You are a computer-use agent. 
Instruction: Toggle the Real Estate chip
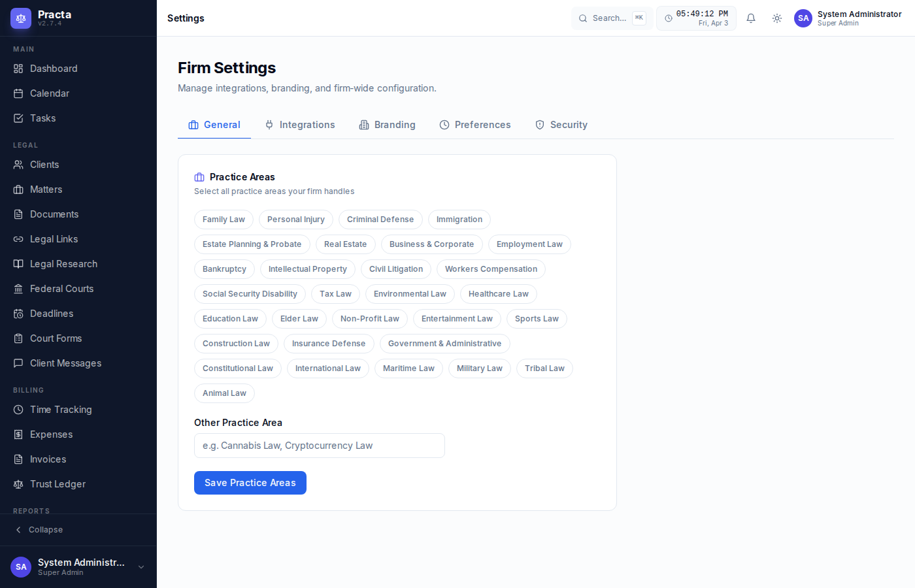(346, 244)
